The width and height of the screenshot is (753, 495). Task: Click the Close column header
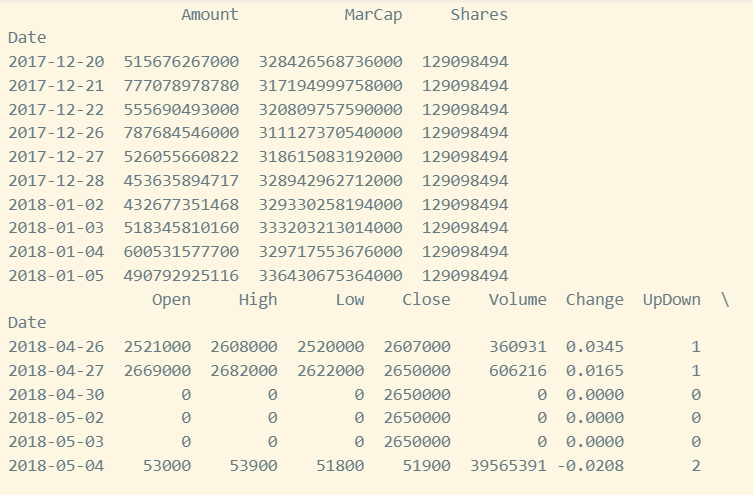pos(426,299)
